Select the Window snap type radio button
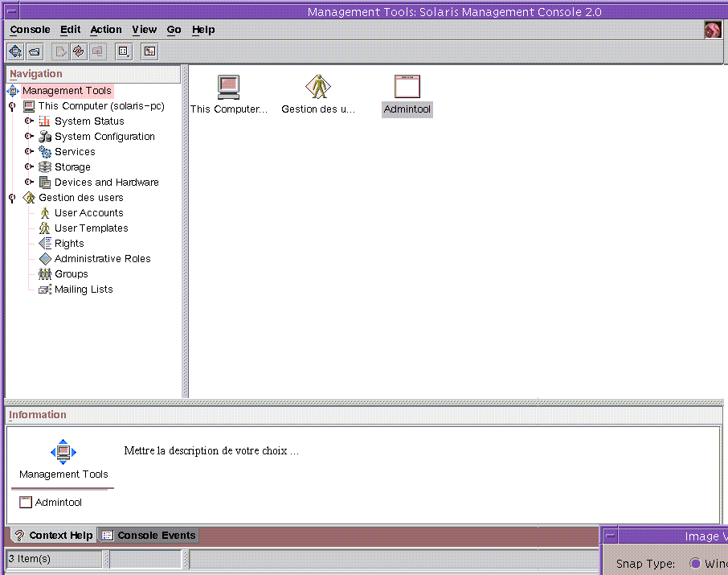The width and height of the screenshot is (728, 575). [x=695, y=564]
